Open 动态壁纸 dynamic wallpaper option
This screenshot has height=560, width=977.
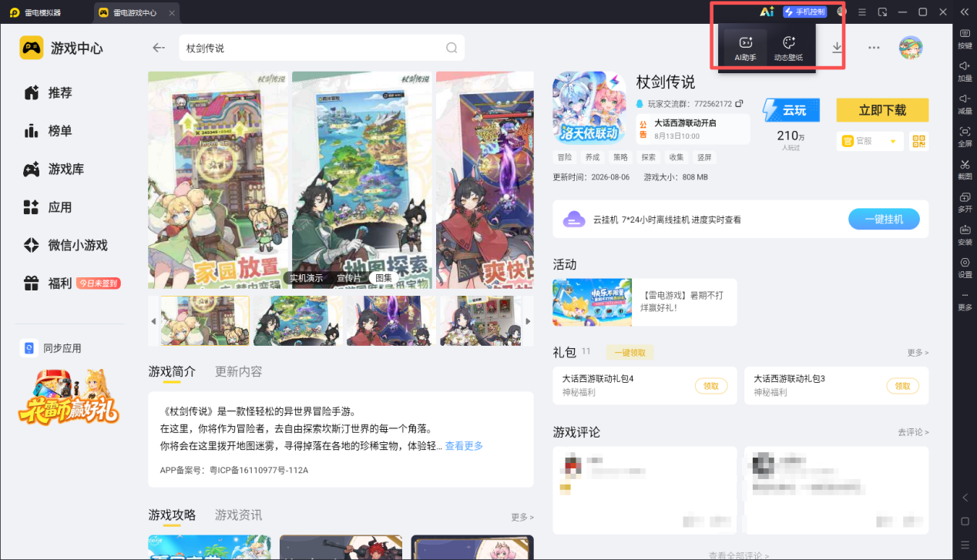(x=788, y=48)
